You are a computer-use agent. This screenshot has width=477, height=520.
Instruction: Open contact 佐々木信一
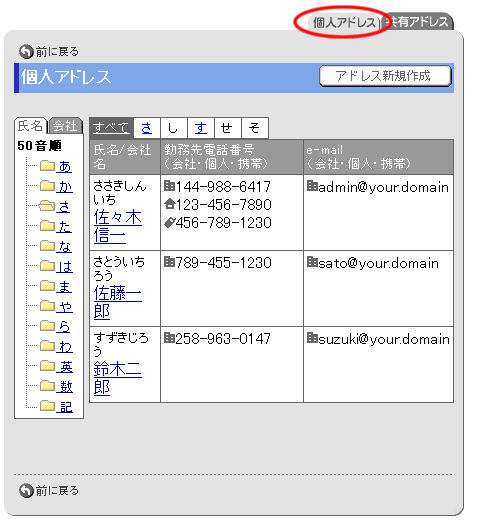118,227
